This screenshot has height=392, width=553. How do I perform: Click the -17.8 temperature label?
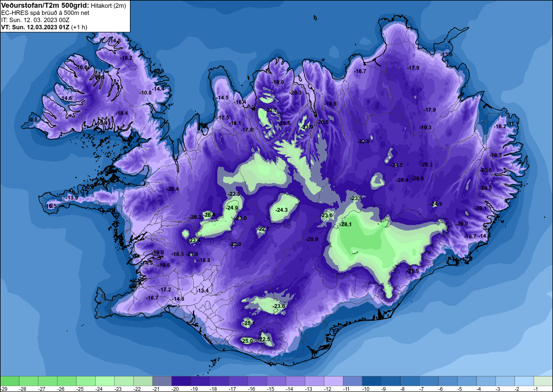point(247,130)
